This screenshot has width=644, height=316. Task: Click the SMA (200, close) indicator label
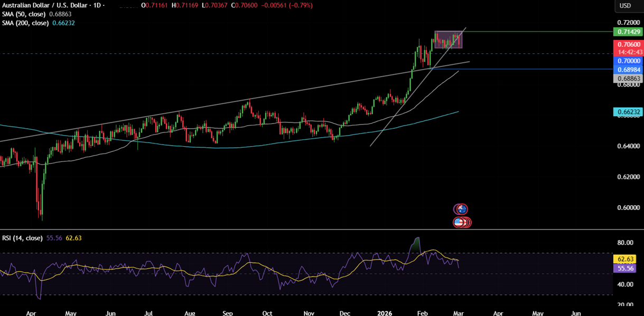tap(25, 23)
